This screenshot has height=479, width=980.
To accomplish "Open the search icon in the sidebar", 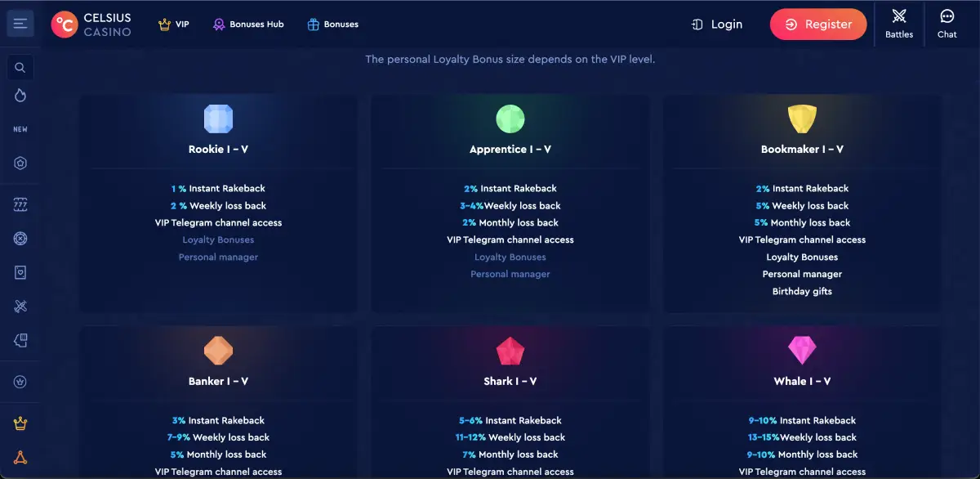I will pos(20,67).
